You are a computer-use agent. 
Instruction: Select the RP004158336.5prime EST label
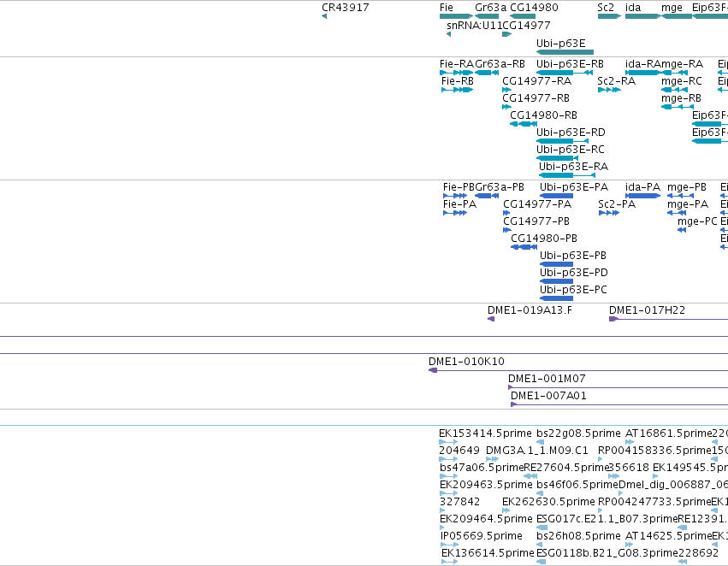click(x=654, y=451)
